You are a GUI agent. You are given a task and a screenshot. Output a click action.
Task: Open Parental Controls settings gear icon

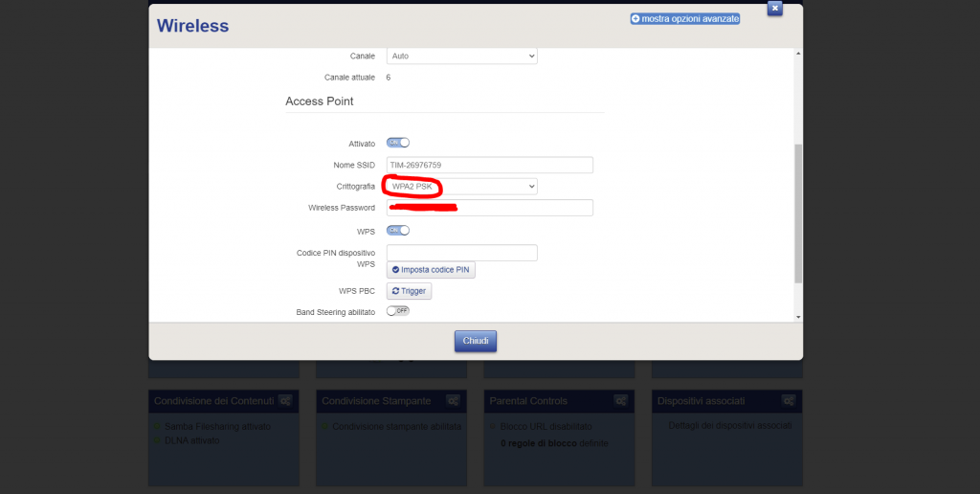click(x=621, y=400)
